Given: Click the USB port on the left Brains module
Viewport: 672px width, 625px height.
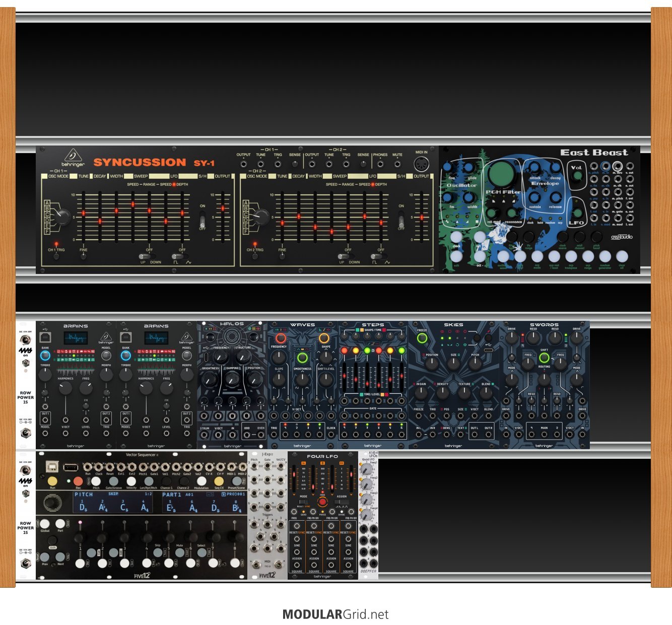Looking at the screenshot, I should pyautogui.click(x=45, y=338).
